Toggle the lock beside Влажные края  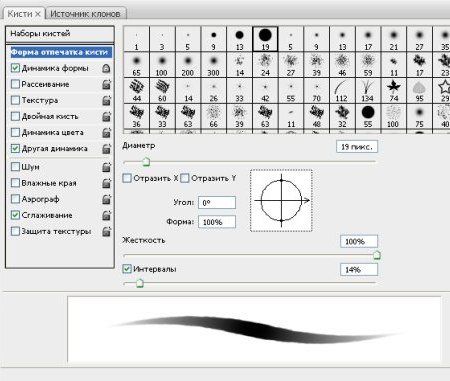[x=106, y=183]
